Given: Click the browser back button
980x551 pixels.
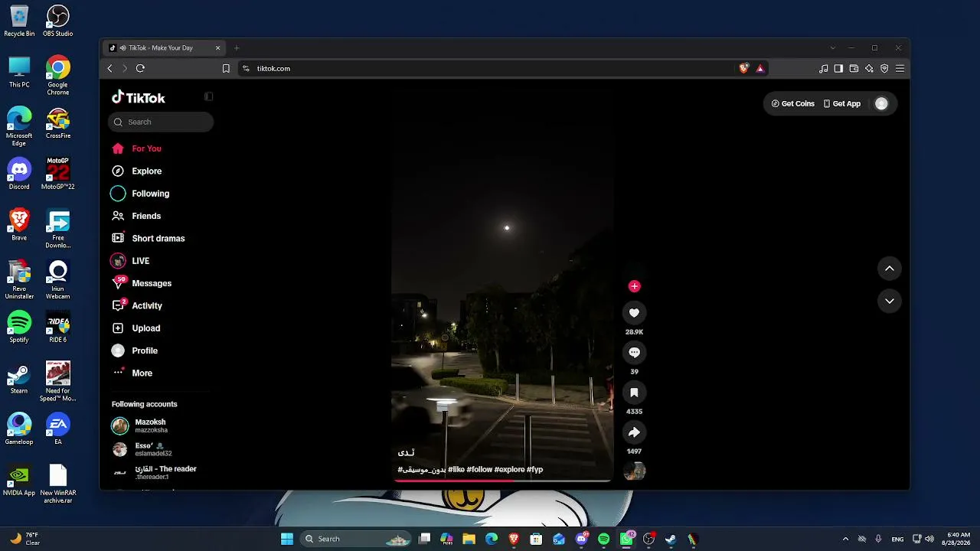Looking at the screenshot, I should click(109, 68).
